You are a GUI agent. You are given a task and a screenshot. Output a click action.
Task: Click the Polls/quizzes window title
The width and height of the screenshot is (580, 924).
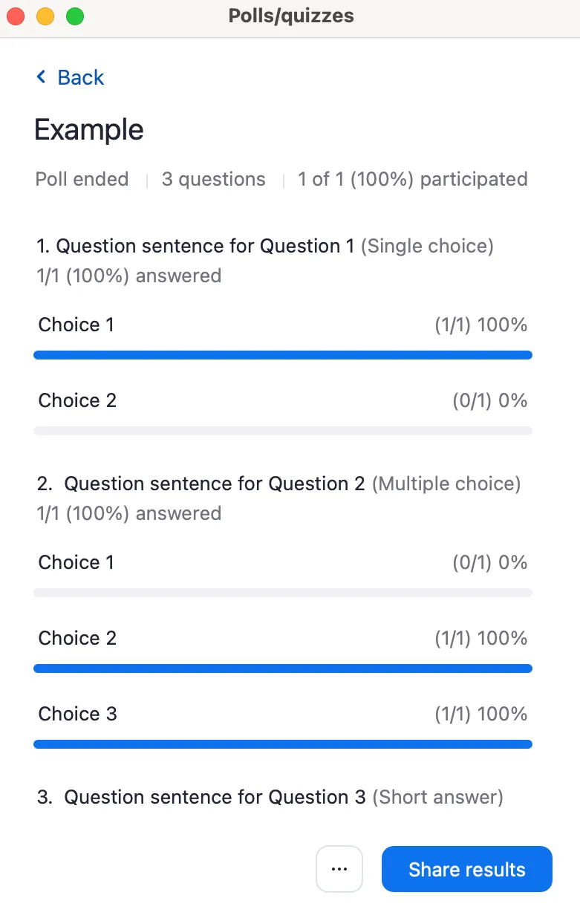290,16
